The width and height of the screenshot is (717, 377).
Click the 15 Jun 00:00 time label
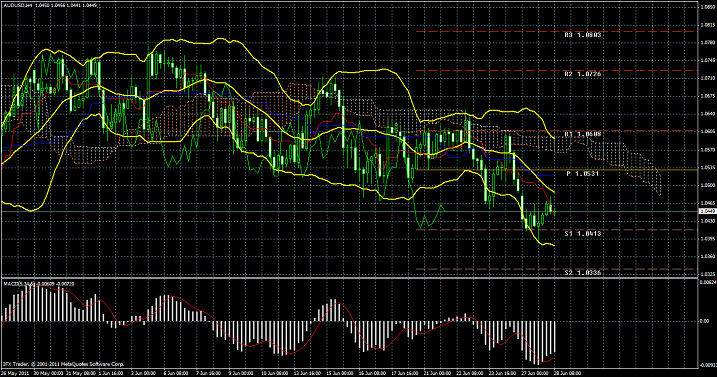pos(340,373)
